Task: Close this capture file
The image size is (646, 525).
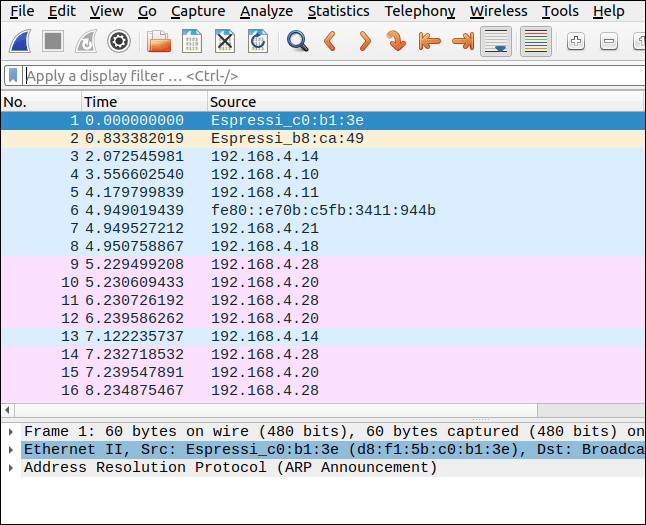Action: 225,41
